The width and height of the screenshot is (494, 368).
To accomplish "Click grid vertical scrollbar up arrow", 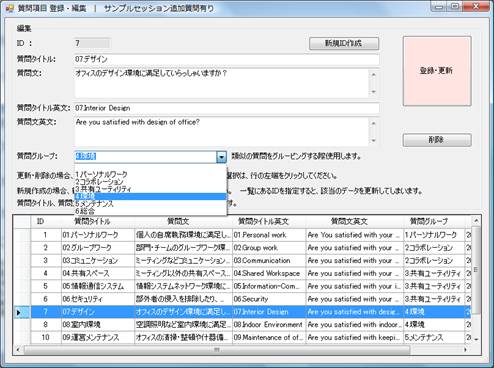I will pyautogui.click(x=476, y=221).
